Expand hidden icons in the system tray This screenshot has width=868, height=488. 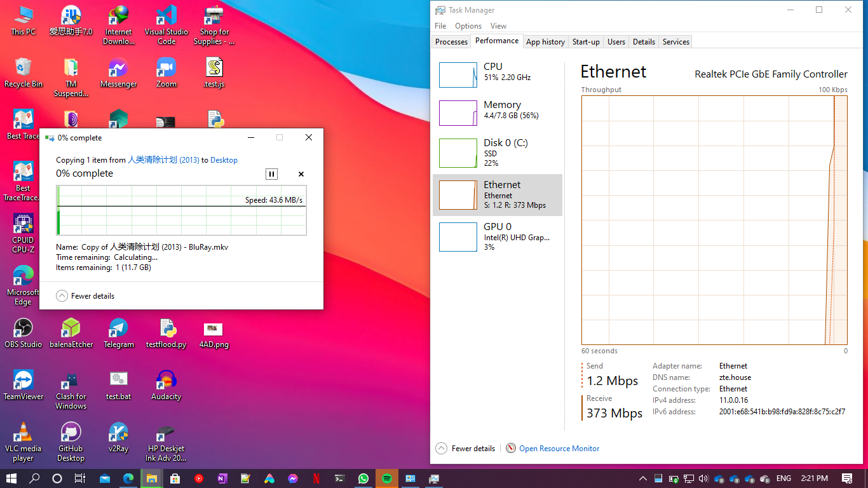pyautogui.click(x=642, y=478)
